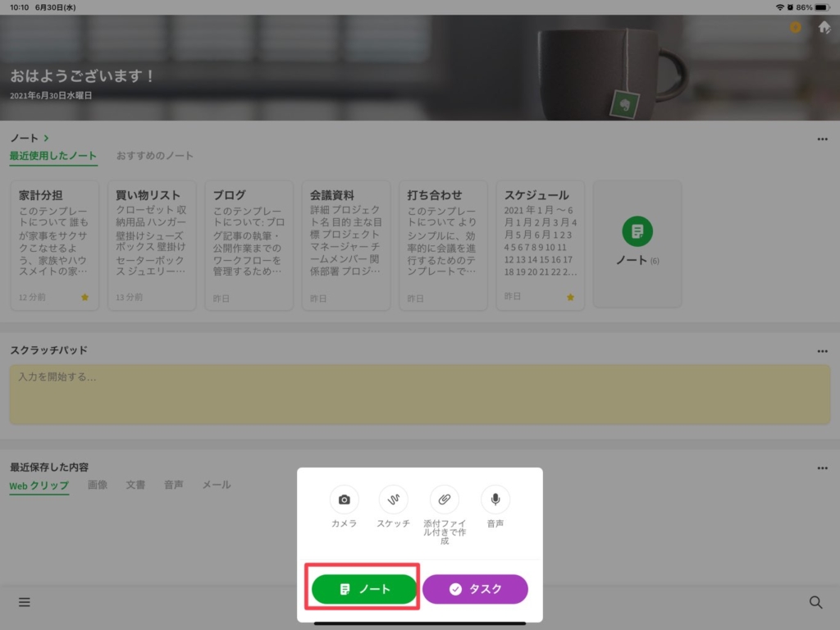Image resolution: width=840 pixels, height=630 pixels.
Task: Select the Web クリップ tab
Action: 39,486
